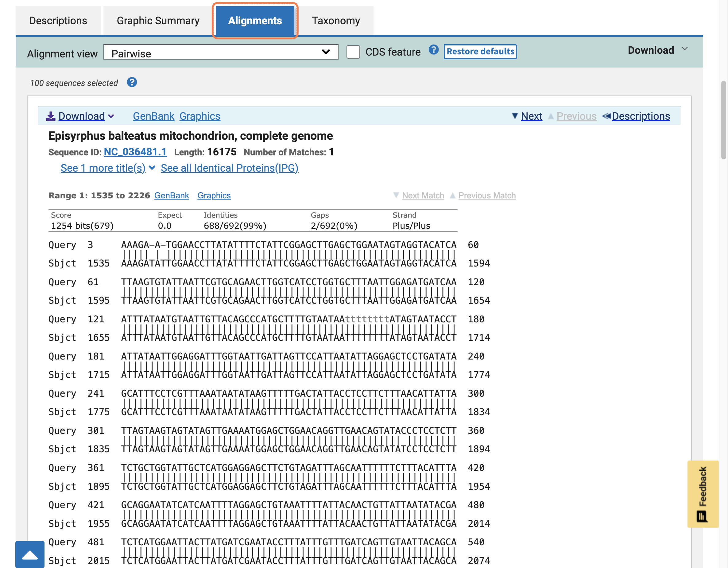Screen dimensions: 728x568
Task: Open help for CDS feature
Action: pyautogui.click(x=433, y=50)
